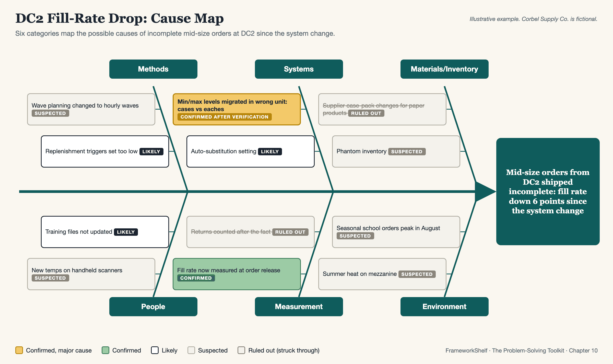Select 'Seasonal school orders peak in August' card
The image size is (613, 364).
396,232
